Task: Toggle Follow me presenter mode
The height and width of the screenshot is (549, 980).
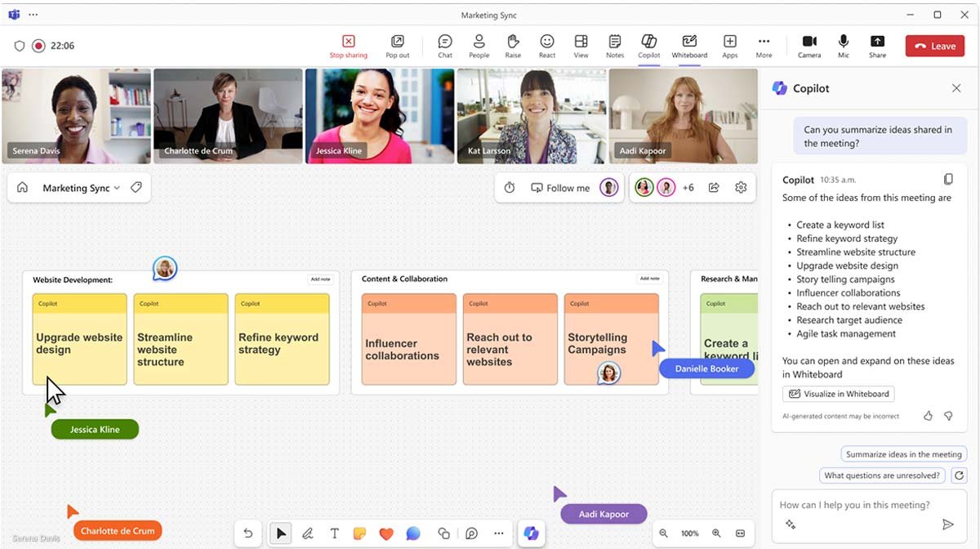Action: (559, 187)
